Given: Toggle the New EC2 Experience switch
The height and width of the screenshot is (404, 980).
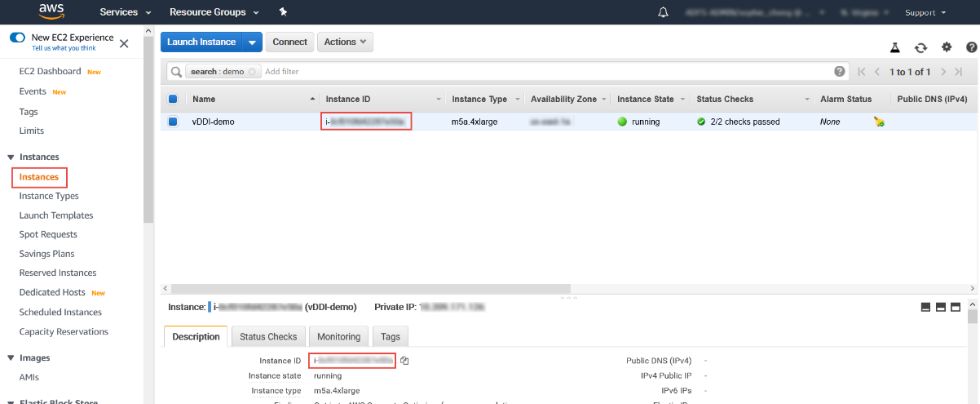Looking at the screenshot, I should coord(17,38).
